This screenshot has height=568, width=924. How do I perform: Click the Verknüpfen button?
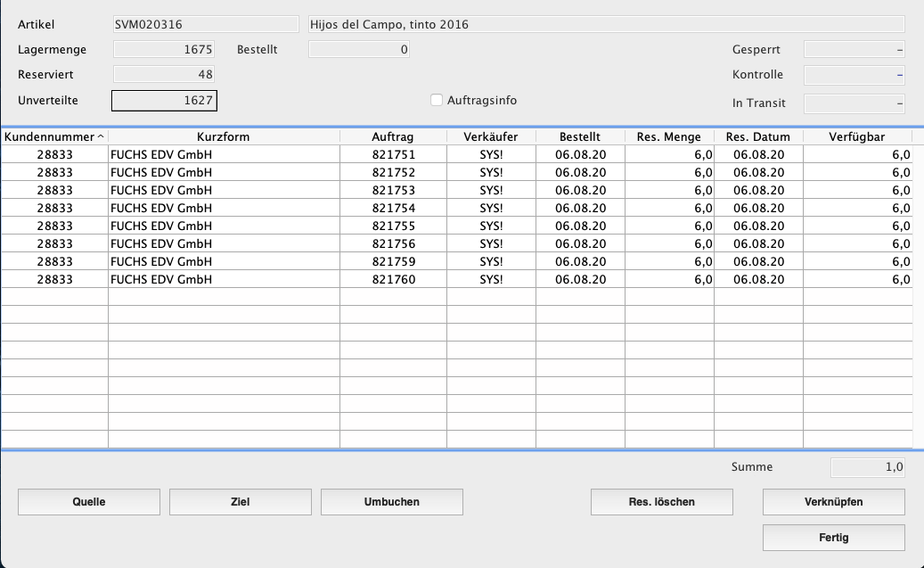click(x=834, y=502)
